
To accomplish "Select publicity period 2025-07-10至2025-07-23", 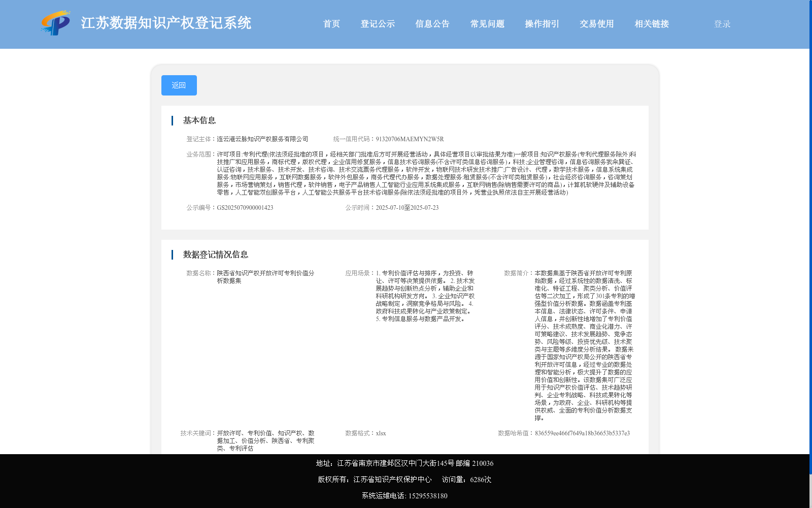I will click(x=407, y=208).
